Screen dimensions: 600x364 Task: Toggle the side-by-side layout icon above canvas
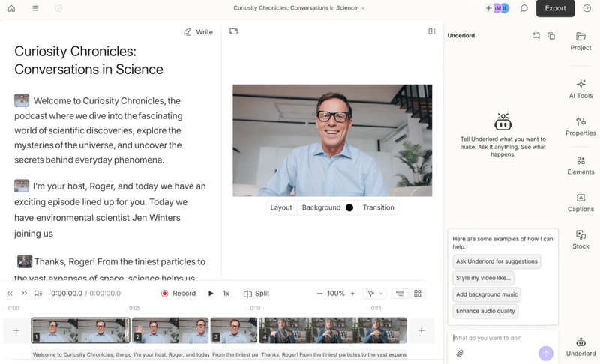tap(432, 31)
